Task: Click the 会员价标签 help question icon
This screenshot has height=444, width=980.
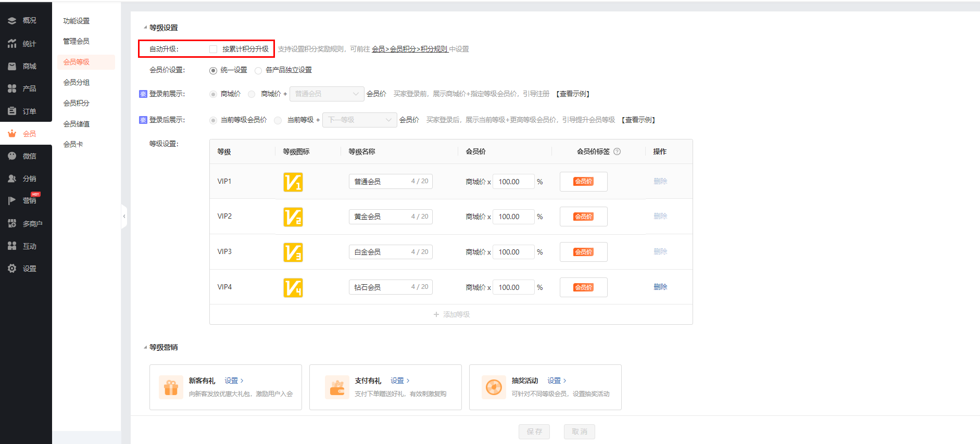Action: click(617, 151)
